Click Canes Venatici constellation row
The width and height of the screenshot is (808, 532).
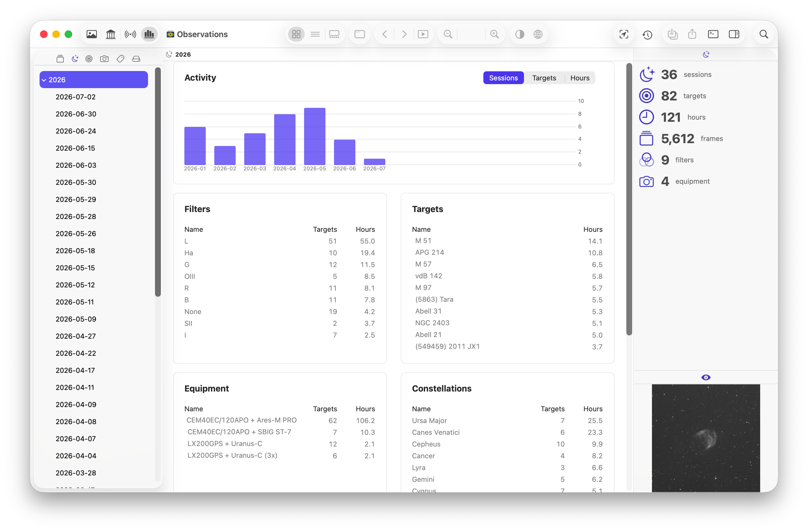pyautogui.click(x=507, y=433)
